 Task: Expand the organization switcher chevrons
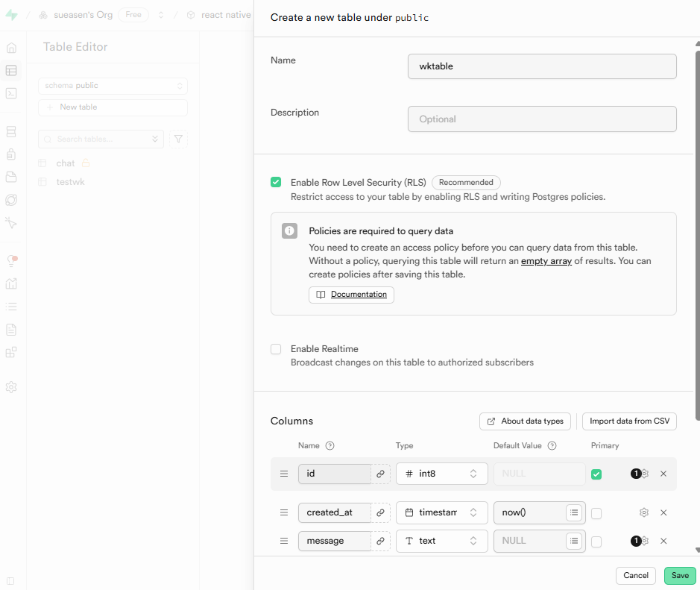pyautogui.click(x=161, y=15)
